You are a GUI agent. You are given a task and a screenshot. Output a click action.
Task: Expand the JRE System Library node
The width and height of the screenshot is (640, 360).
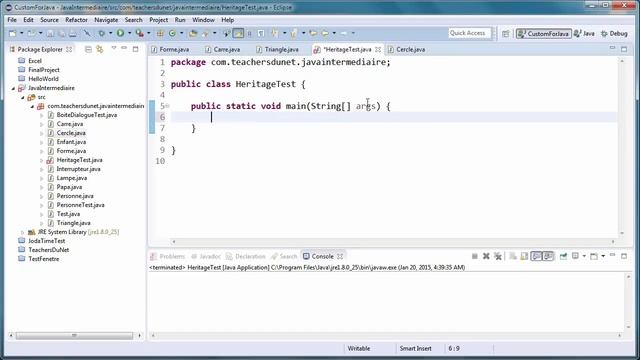pyautogui.click(x=22, y=232)
